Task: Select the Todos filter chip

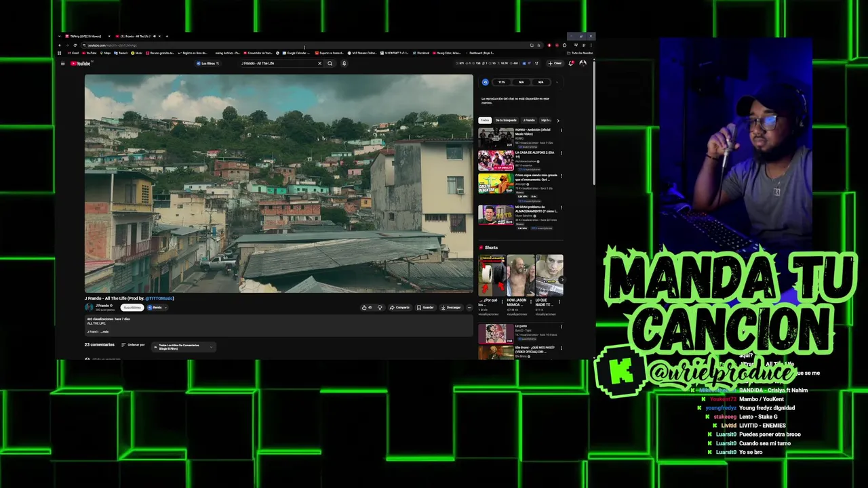Action: click(484, 120)
